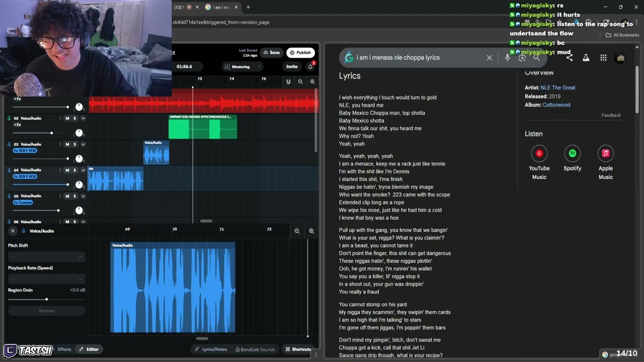The width and height of the screenshot is (644, 362).
Task: Adjust the Region Gain slider
Action: 46,299
